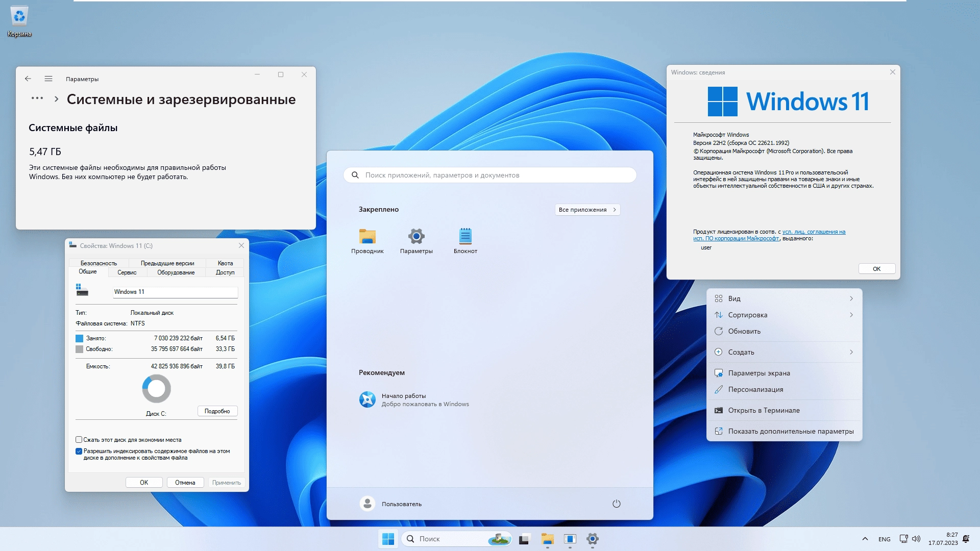Open clock and date 17.07.2023

click(943, 539)
